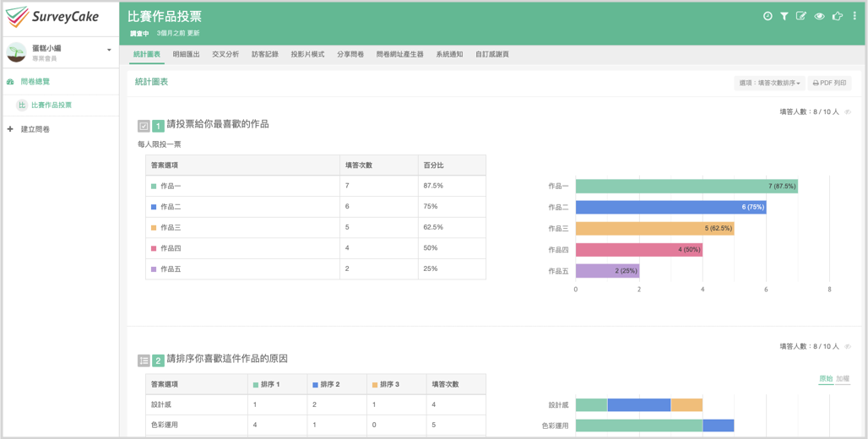Viewport: 868px width, 439px height.
Task: Click the PDF 列印 button
Action: pos(829,83)
